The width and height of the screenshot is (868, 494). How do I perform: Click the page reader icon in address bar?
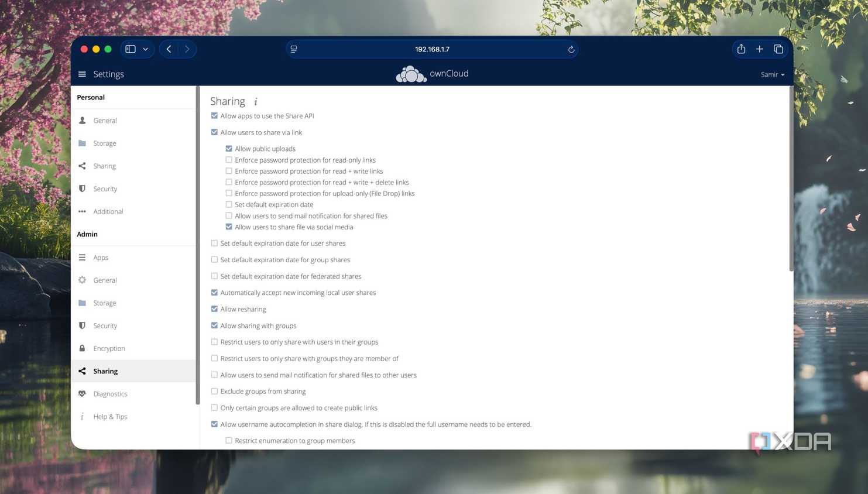[x=294, y=49]
